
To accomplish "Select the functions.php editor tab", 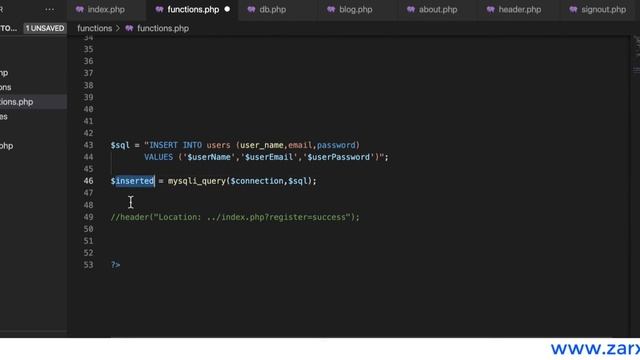I will tap(193, 9).
